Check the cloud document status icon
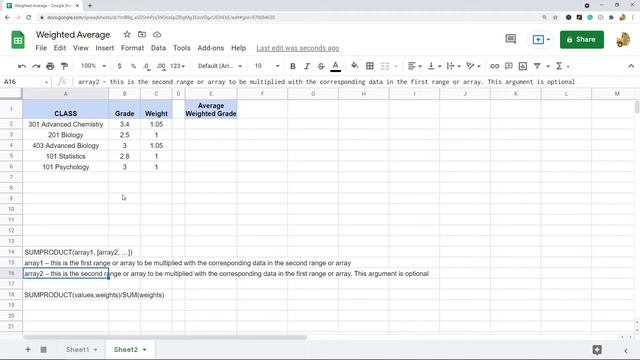This screenshot has height=360, width=640. tap(157, 34)
